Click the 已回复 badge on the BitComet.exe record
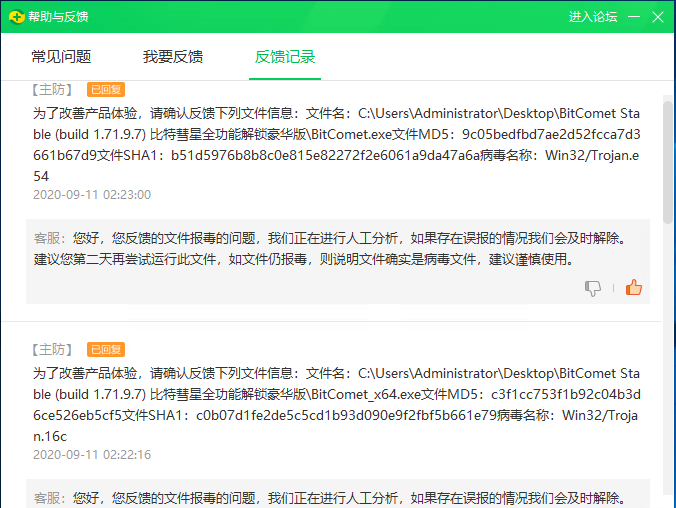The width and height of the screenshot is (676, 508). (x=106, y=90)
